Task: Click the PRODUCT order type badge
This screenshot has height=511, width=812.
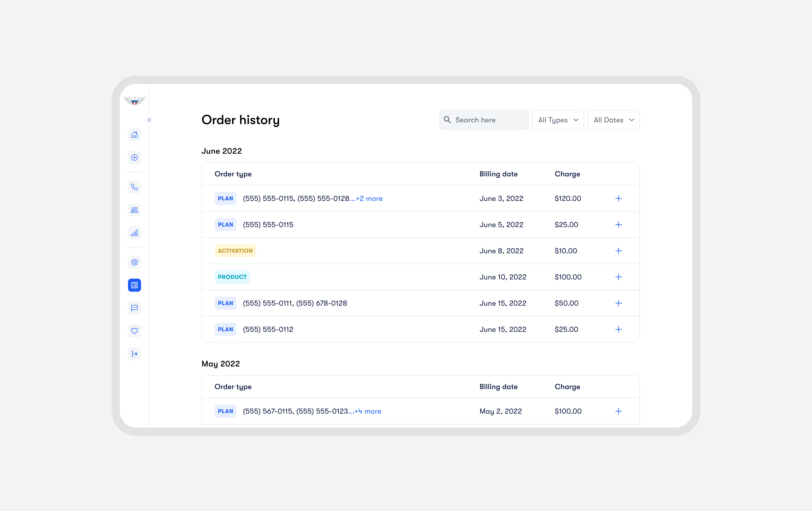Action: (x=232, y=277)
